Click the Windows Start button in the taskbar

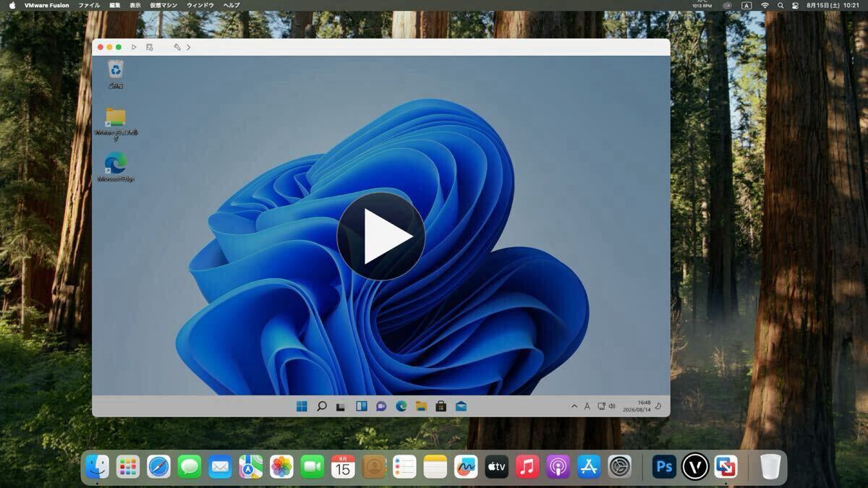point(302,406)
